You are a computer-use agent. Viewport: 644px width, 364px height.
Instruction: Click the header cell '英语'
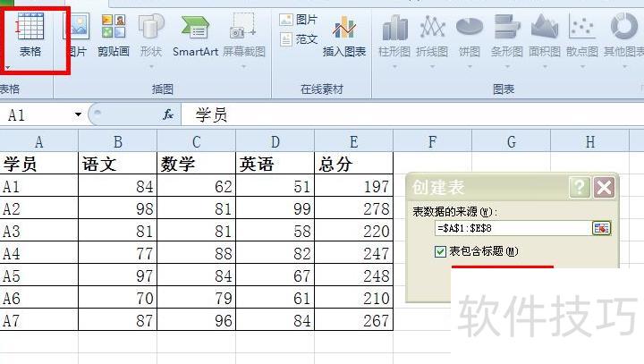[275, 164]
